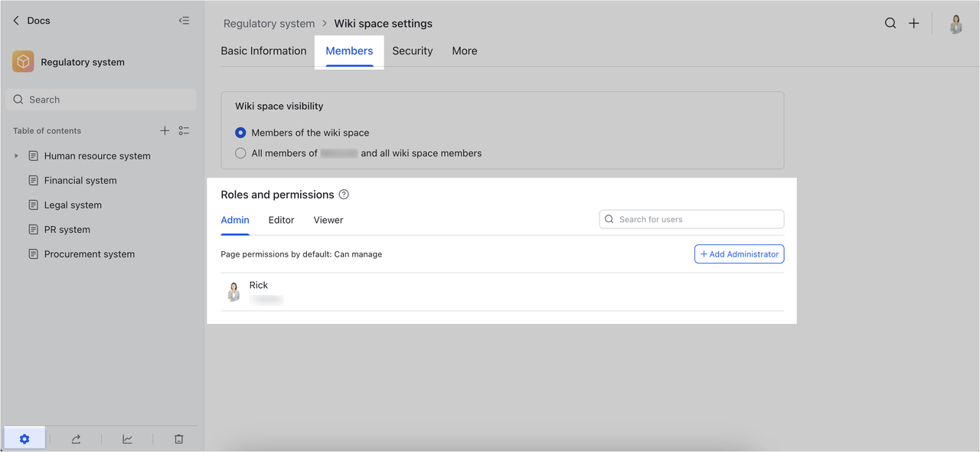Open global search via magnifier icon

890,23
